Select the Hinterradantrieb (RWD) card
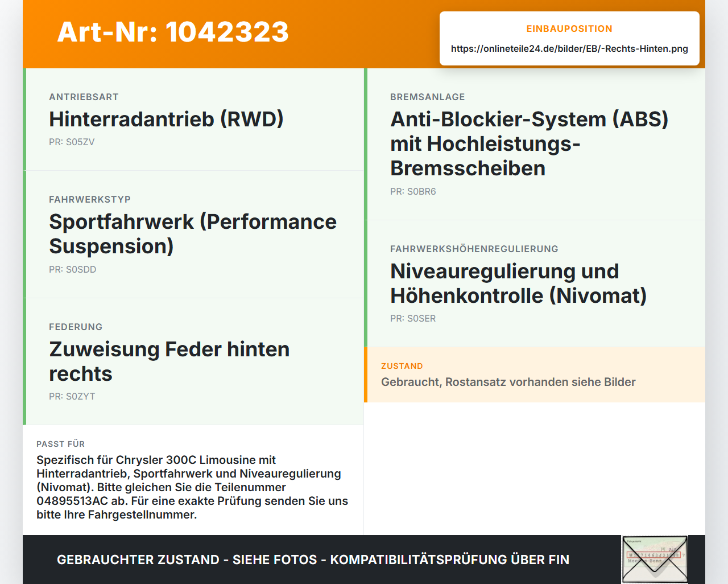The image size is (728, 584). point(193,120)
